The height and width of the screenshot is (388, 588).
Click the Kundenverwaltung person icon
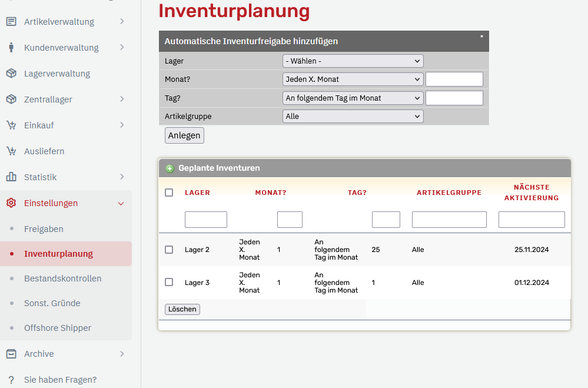(x=11, y=48)
